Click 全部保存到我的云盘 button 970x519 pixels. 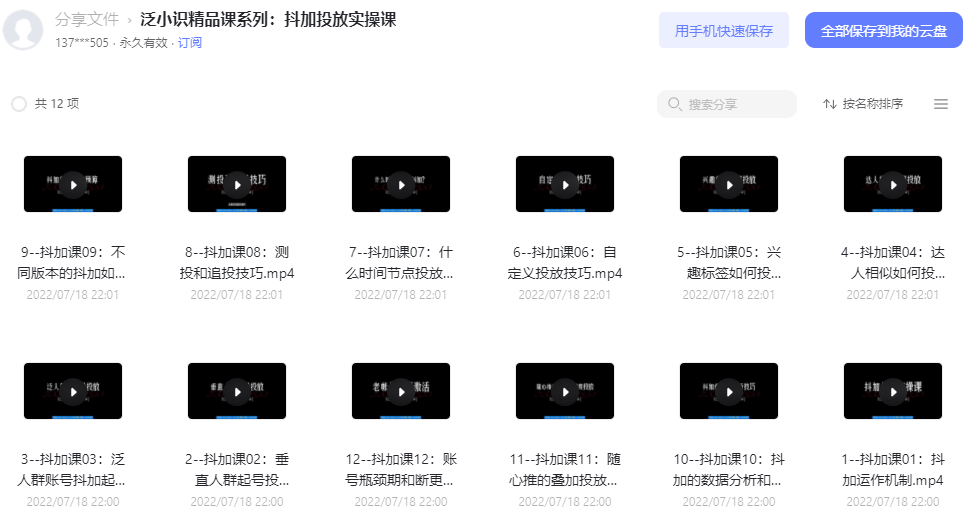[x=883, y=30]
